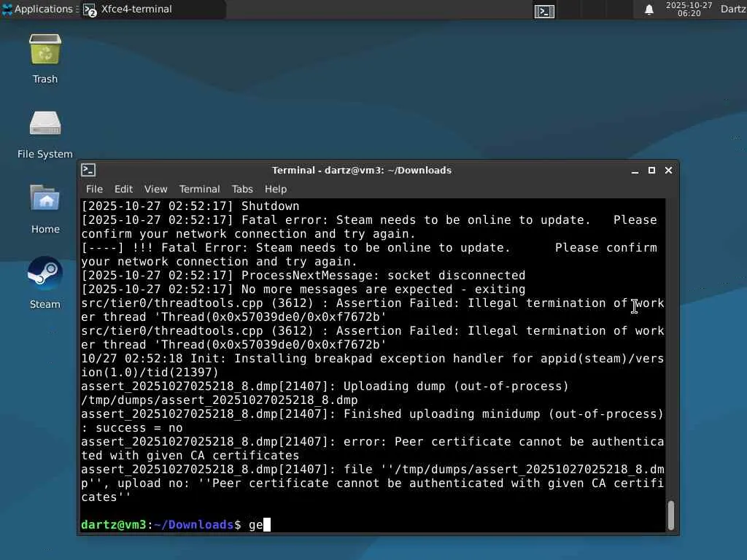Click 'ProcessNextMessage: socket disconnected' line
Viewport: 747px width, 560px height.
(303, 275)
